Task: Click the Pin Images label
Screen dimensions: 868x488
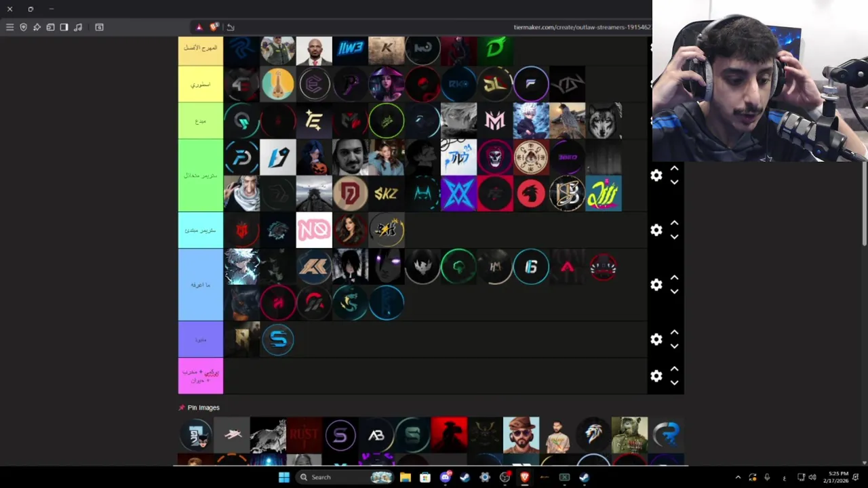Action: pyautogui.click(x=203, y=407)
